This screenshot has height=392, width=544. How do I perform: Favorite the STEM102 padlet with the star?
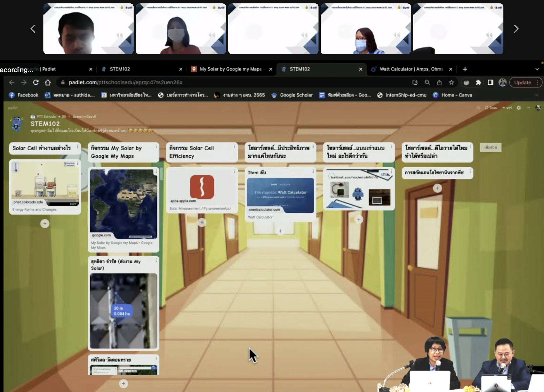click(x=478, y=108)
